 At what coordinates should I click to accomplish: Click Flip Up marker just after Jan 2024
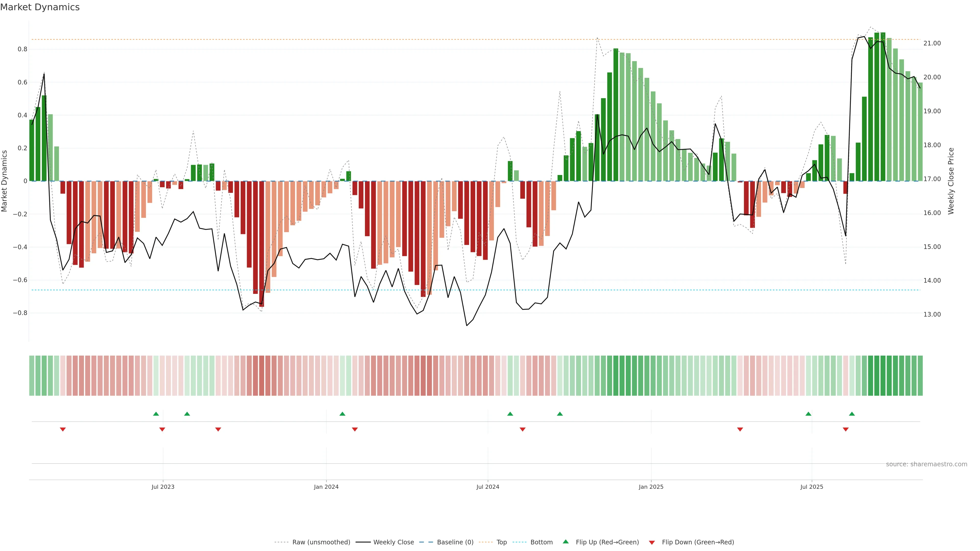pyautogui.click(x=342, y=414)
